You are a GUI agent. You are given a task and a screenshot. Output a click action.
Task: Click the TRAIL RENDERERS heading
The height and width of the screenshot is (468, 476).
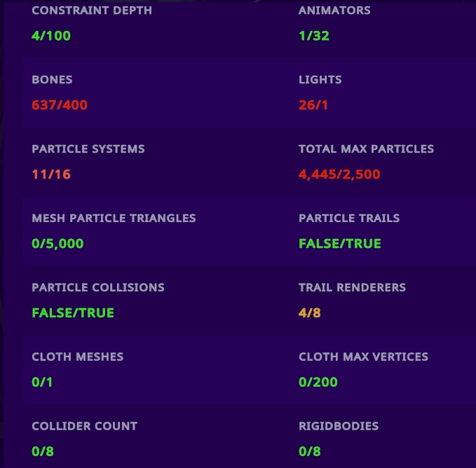(x=352, y=288)
